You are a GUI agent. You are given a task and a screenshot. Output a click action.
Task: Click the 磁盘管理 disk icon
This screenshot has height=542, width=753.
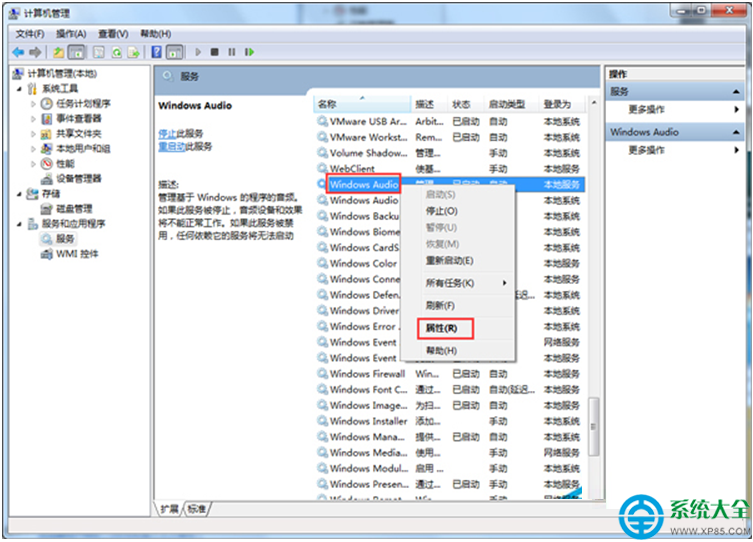point(47,209)
